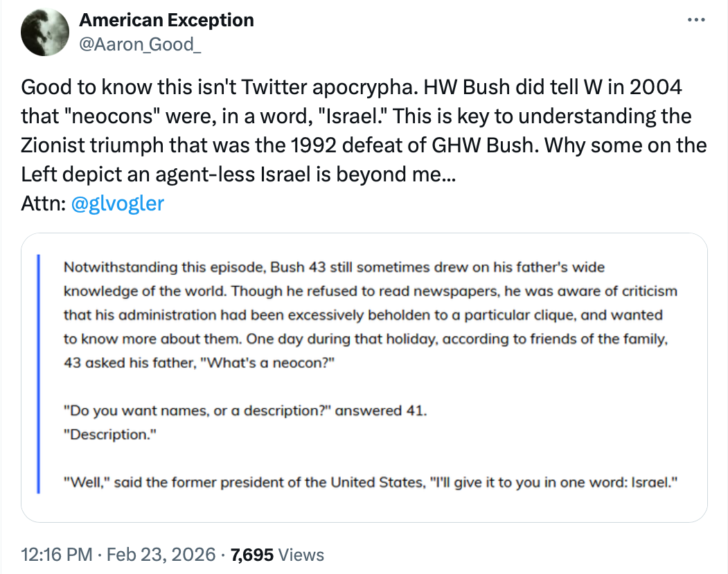The width and height of the screenshot is (728, 574).
Task: Click the "Notwithstanding this episode" opening line
Action: pos(334,267)
